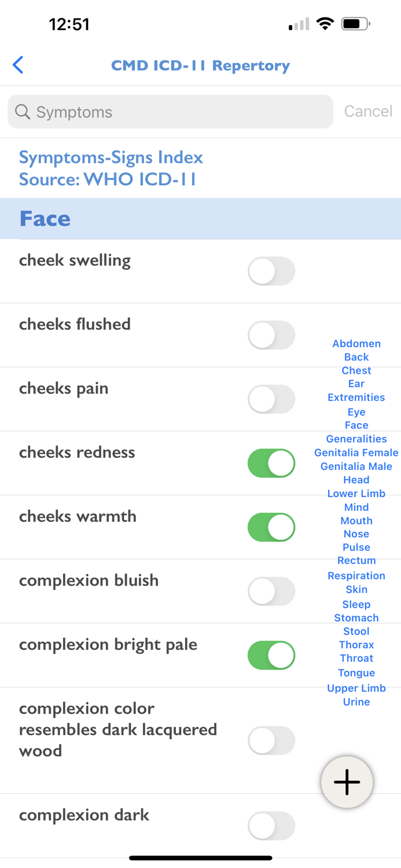This screenshot has height=868, width=401.
Task: Turn off cheeks warmth switch
Action: click(x=271, y=527)
